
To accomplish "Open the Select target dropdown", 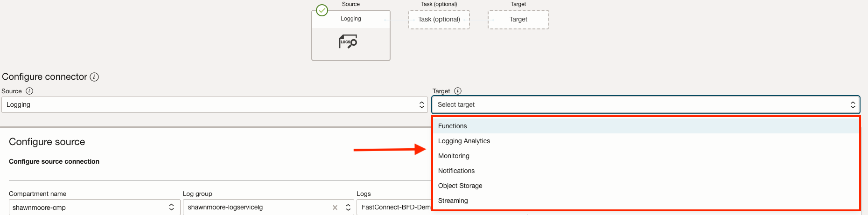I will pos(645,105).
